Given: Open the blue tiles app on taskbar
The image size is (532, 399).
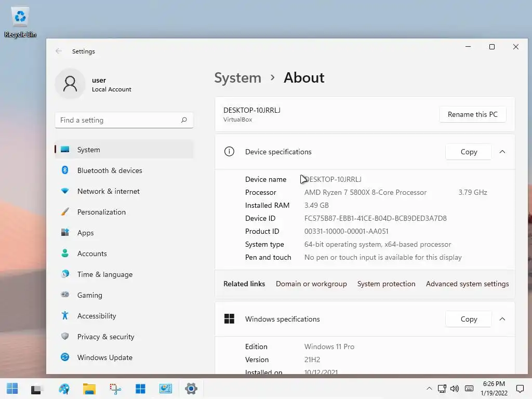Looking at the screenshot, I should coord(140,389).
